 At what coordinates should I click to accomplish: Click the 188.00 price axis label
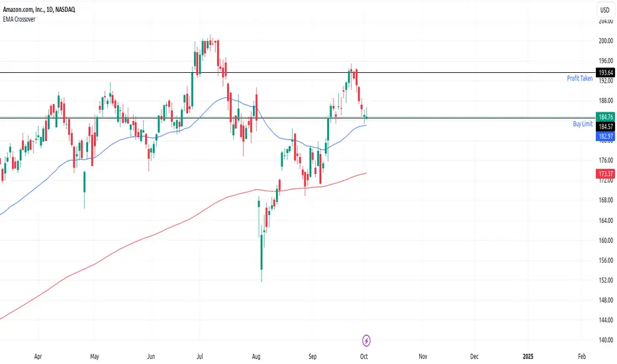(606, 101)
